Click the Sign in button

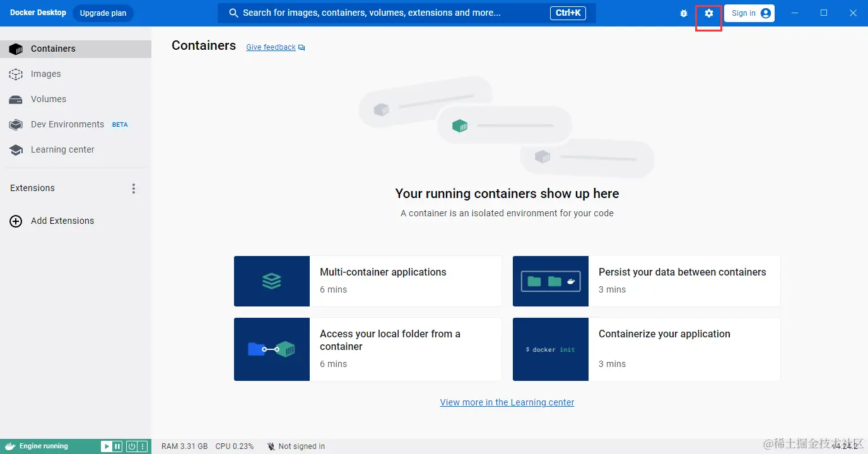point(749,13)
